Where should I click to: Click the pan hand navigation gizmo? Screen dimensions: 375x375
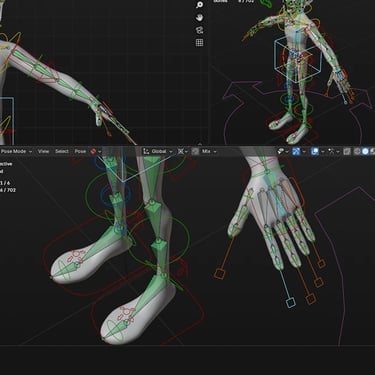point(199,17)
